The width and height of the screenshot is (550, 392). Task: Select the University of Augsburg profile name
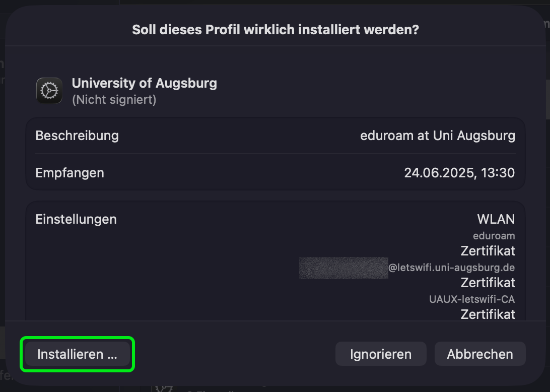click(144, 83)
